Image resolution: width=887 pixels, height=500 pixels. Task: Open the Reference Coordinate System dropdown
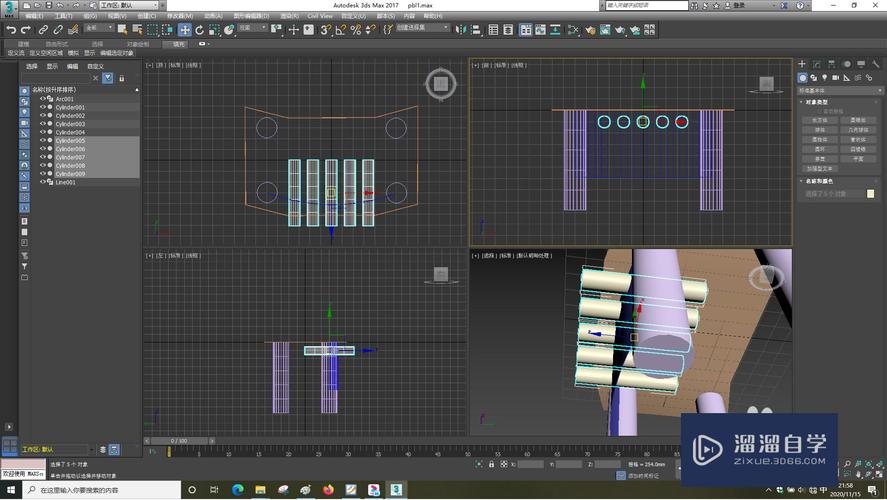click(252, 28)
